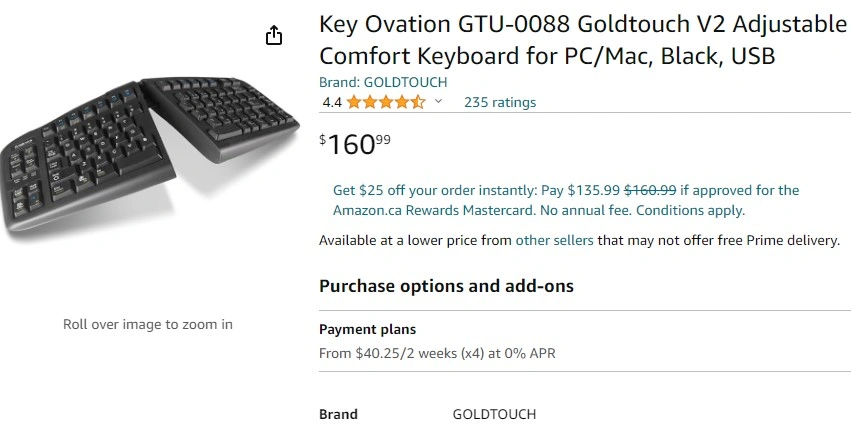The image size is (851, 430).
Task: Click GOLDTOUCH value in the Brand row
Action: click(x=494, y=414)
